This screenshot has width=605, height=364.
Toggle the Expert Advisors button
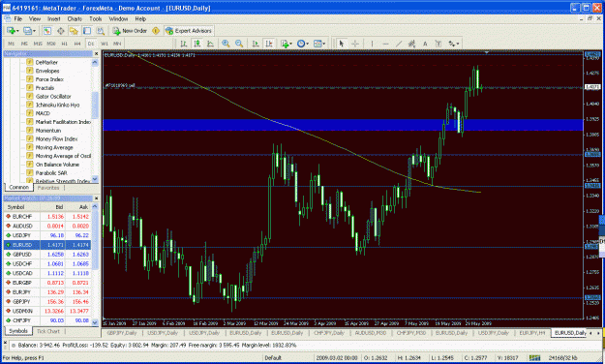click(x=189, y=31)
